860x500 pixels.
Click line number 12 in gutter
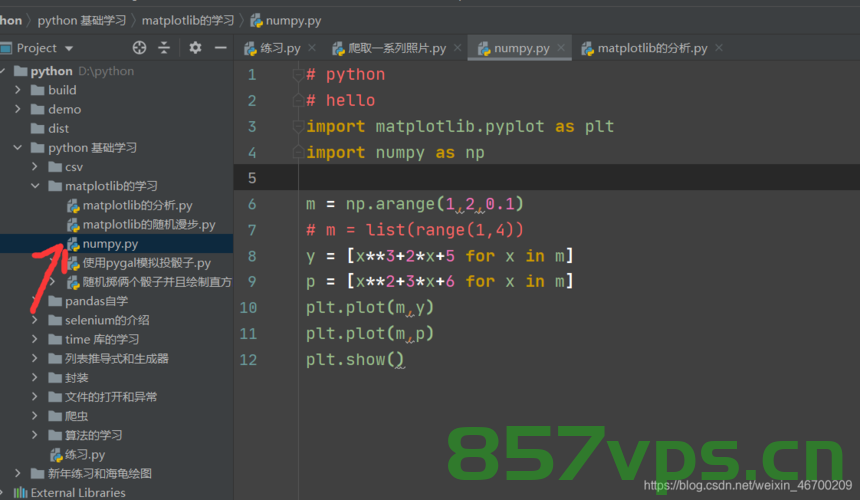click(248, 360)
